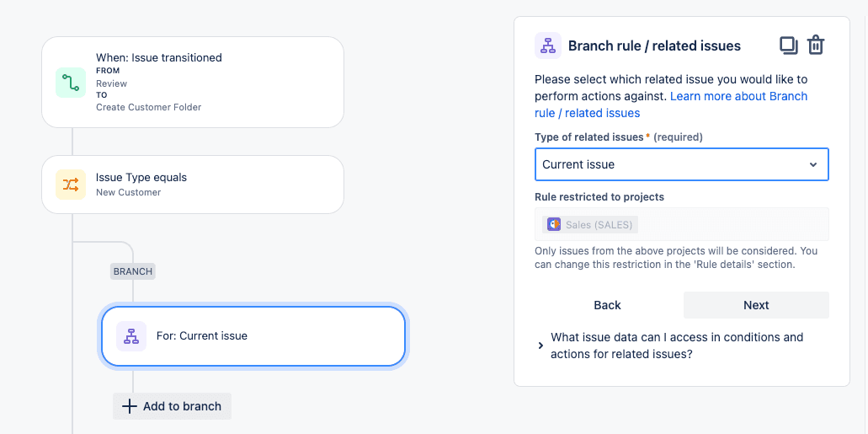The height and width of the screenshot is (434, 868).
Task: Click the duplicate component icon
Action: [x=788, y=46]
